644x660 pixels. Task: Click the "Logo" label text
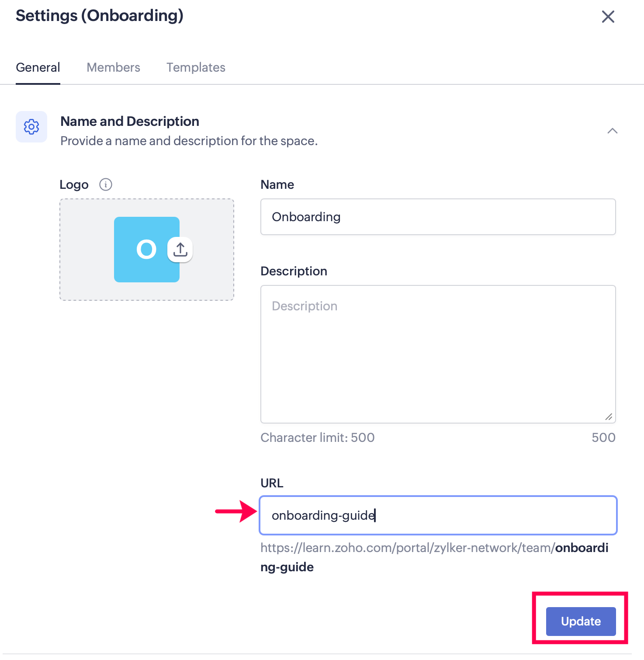pos(74,184)
